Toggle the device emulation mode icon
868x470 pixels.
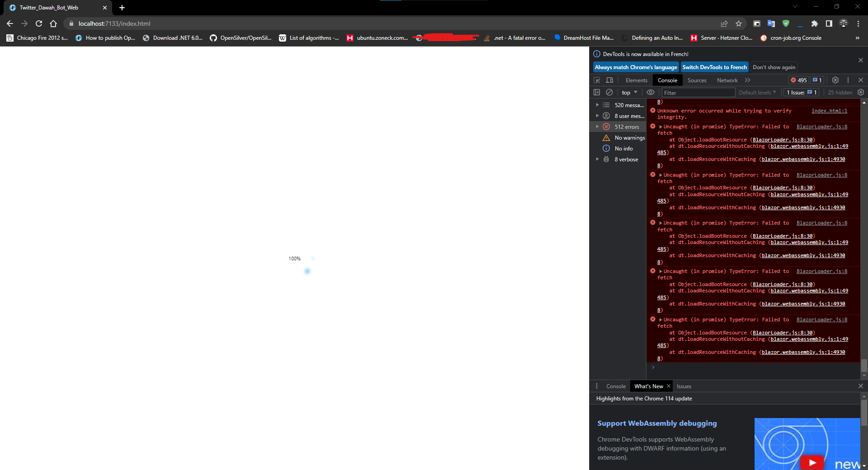point(609,80)
